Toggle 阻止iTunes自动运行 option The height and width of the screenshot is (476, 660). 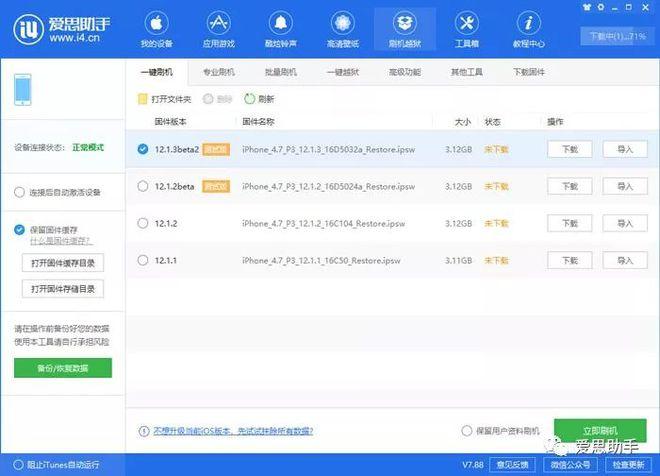coord(18,465)
